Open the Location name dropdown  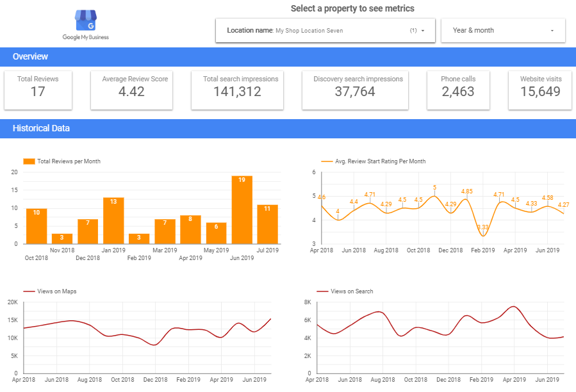(x=325, y=30)
